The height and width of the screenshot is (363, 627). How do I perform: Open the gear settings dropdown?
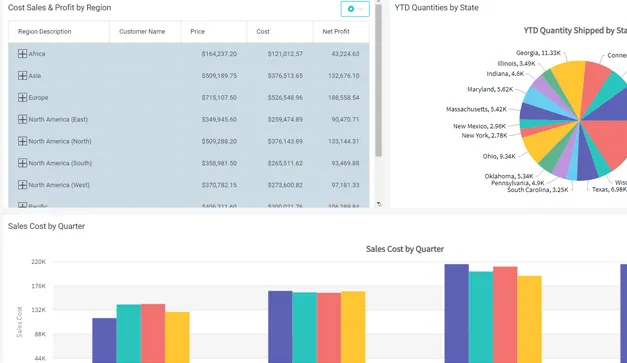click(355, 9)
